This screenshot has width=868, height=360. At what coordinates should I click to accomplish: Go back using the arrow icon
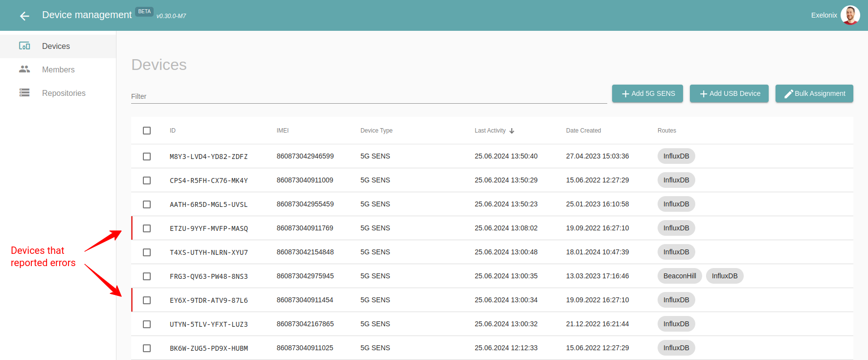click(x=24, y=16)
